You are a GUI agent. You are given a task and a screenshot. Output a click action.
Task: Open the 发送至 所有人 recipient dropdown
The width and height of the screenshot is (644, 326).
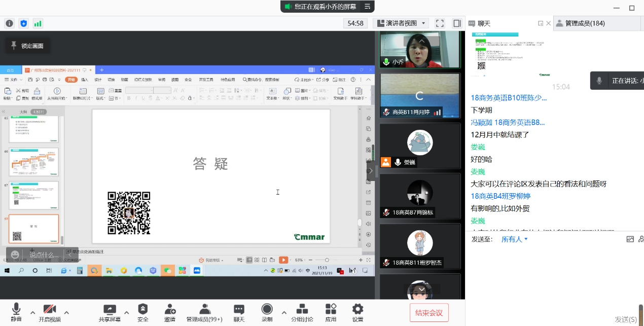click(514, 239)
